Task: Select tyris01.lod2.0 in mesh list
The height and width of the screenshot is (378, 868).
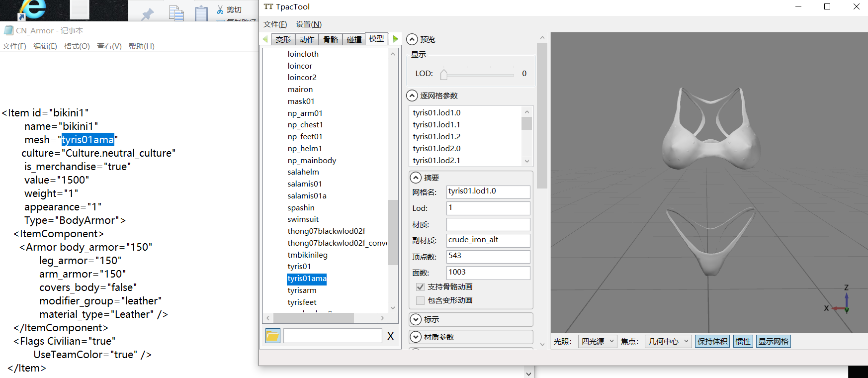Action: click(436, 149)
